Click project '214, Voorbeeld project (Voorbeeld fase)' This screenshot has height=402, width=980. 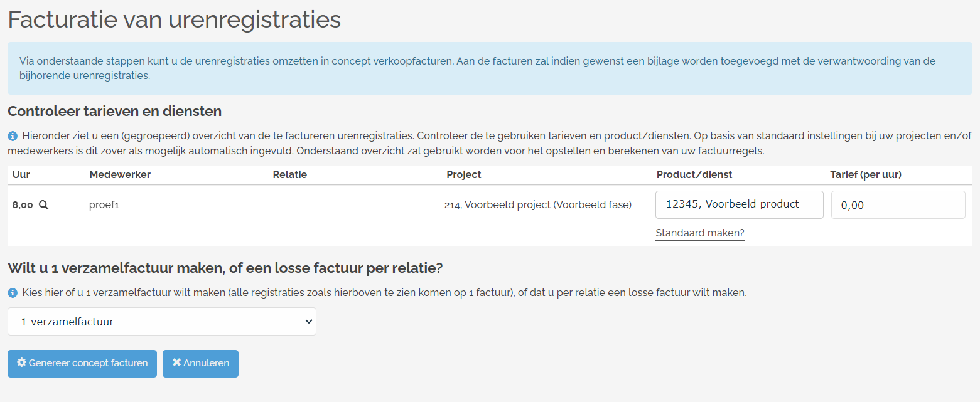(538, 204)
